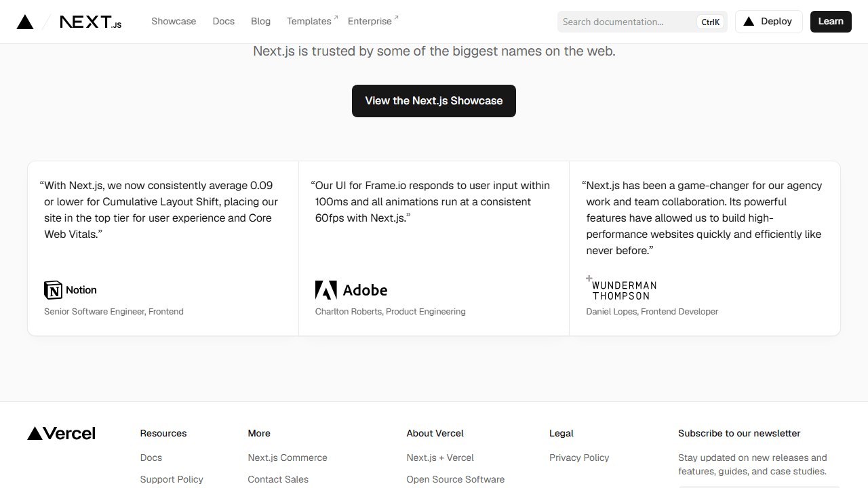Click the 'Legal' footer heading
Viewport: 868px width, 488px height.
561,433
